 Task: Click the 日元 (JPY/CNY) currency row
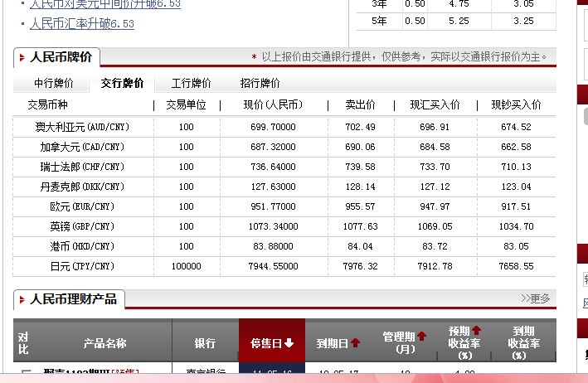point(82,266)
